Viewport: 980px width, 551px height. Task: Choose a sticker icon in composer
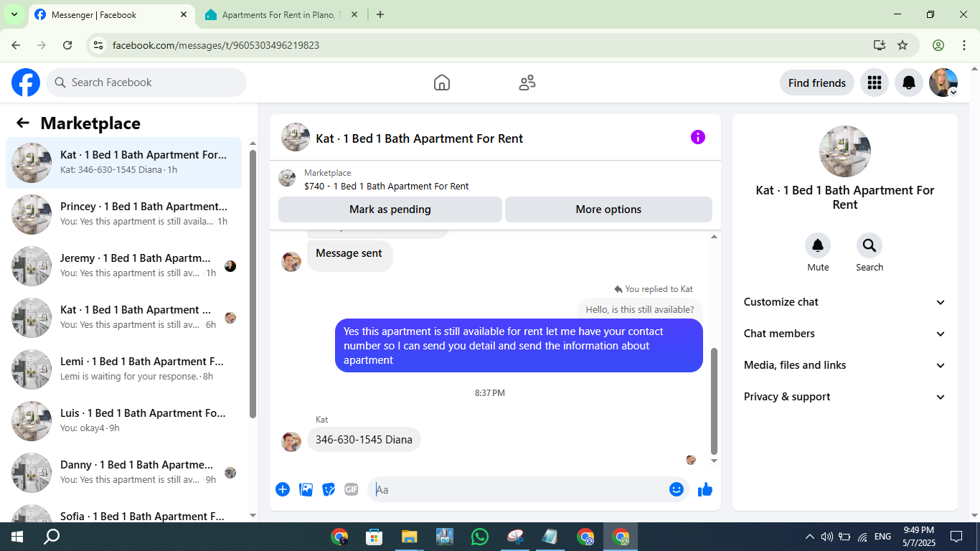329,489
